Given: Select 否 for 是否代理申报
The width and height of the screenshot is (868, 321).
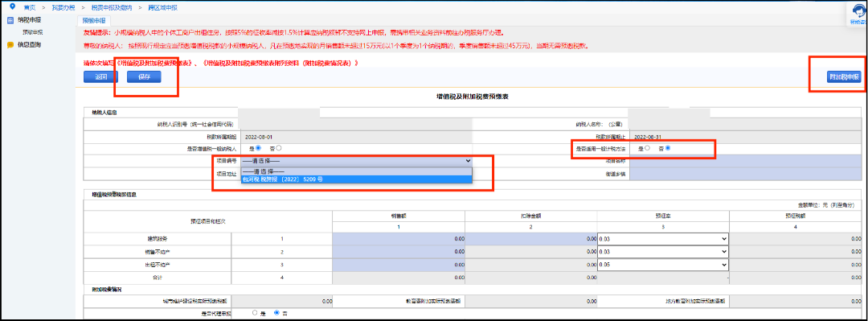Looking at the screenshot, I should (276, 313).
